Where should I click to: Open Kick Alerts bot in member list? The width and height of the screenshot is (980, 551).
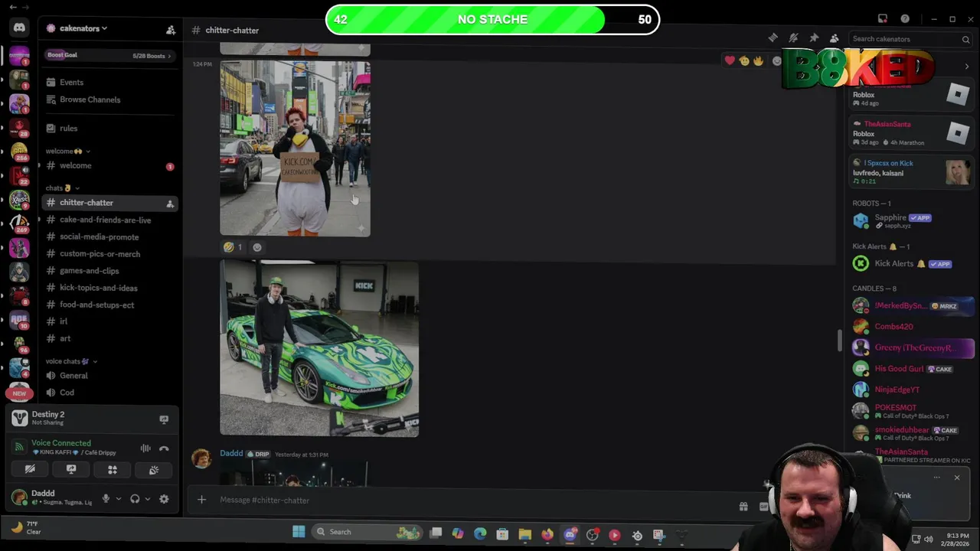point(911,263)
